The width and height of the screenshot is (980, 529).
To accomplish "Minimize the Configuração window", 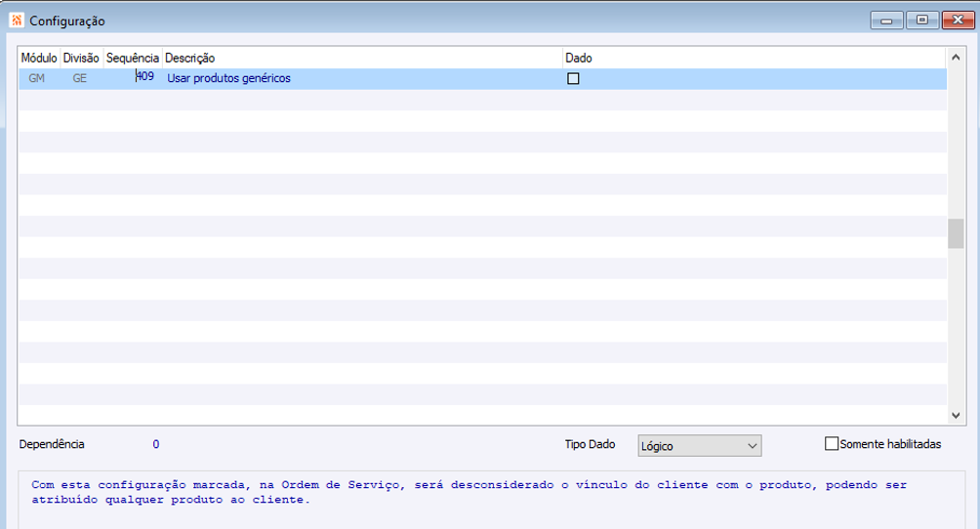I will click(886, 20).
